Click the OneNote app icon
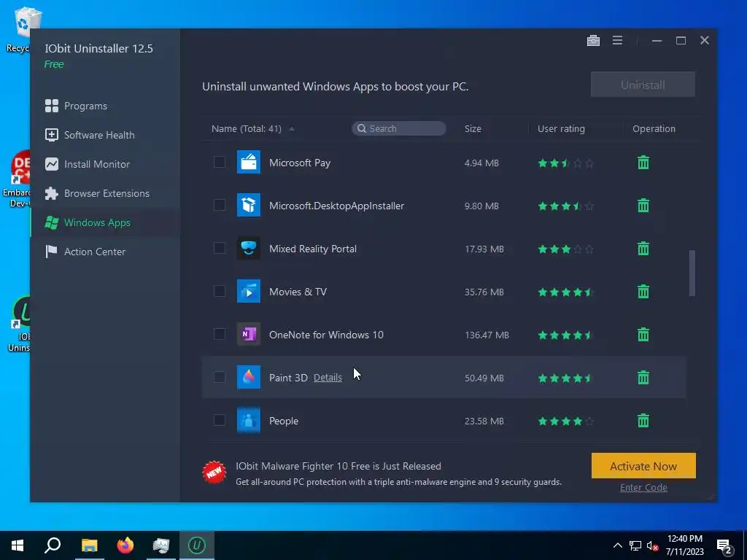This screenshot has width=747, height=560. click(249, 334)
